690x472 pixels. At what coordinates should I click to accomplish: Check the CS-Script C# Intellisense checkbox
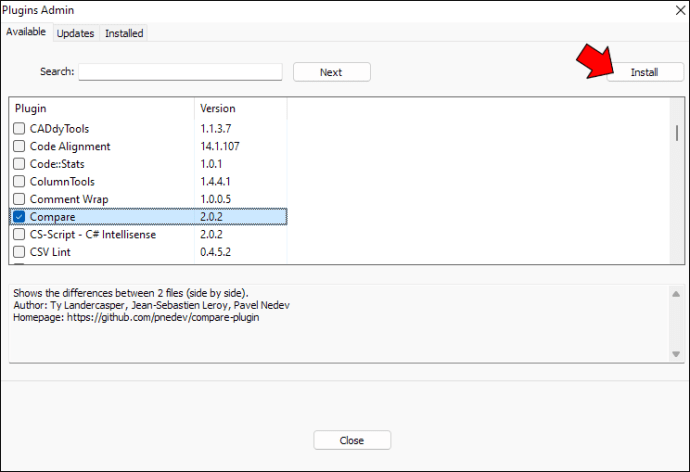point(19,234)
